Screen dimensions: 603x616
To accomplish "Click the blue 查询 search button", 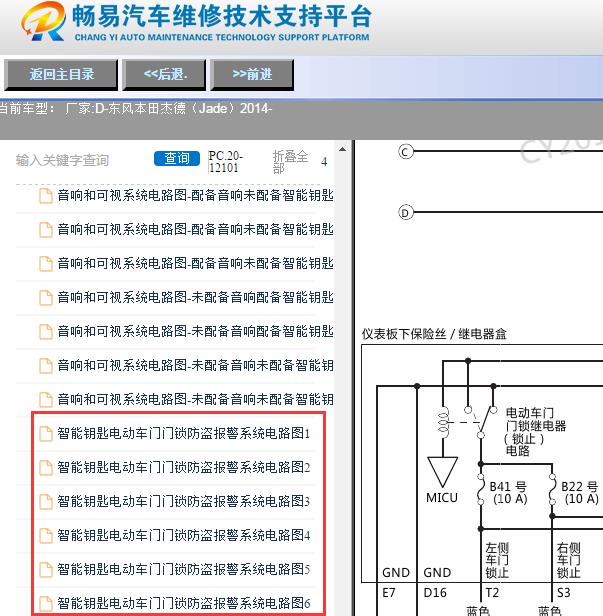I will coord(177,158).
